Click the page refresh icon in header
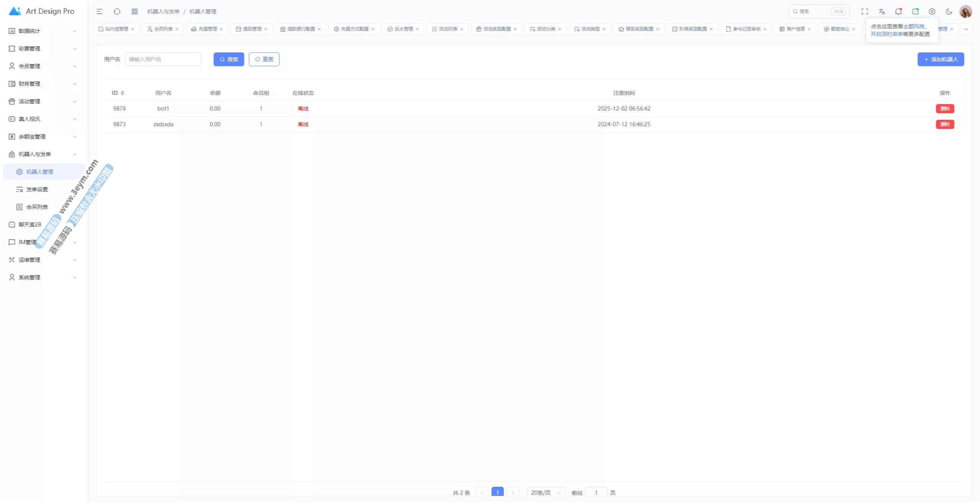The image size is (980, 502). pos(117,11)
